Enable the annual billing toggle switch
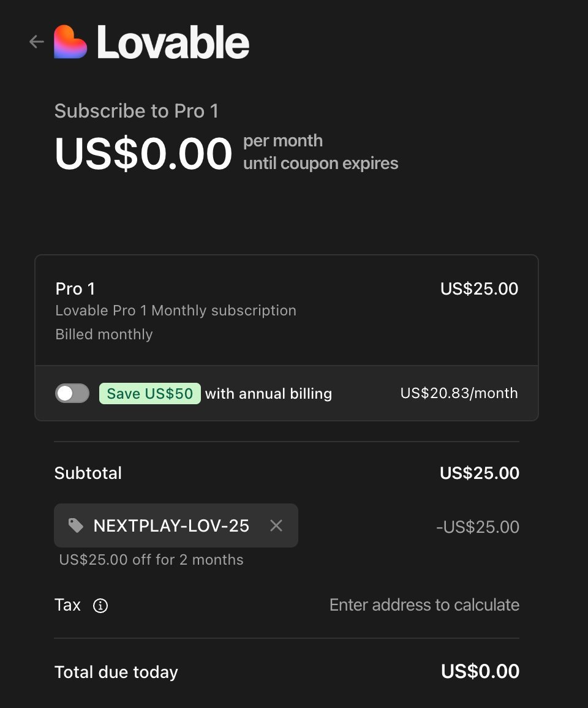Screen dimensions: 588x708 click(x=72, y=393)
